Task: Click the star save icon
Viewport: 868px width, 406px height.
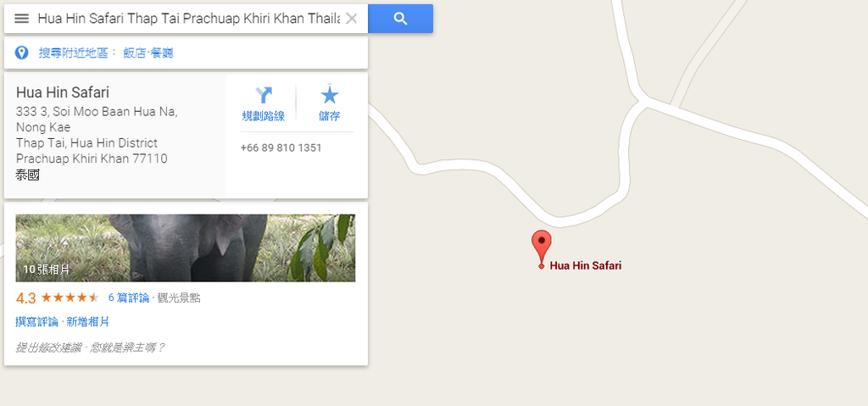Action: point(330,95)
